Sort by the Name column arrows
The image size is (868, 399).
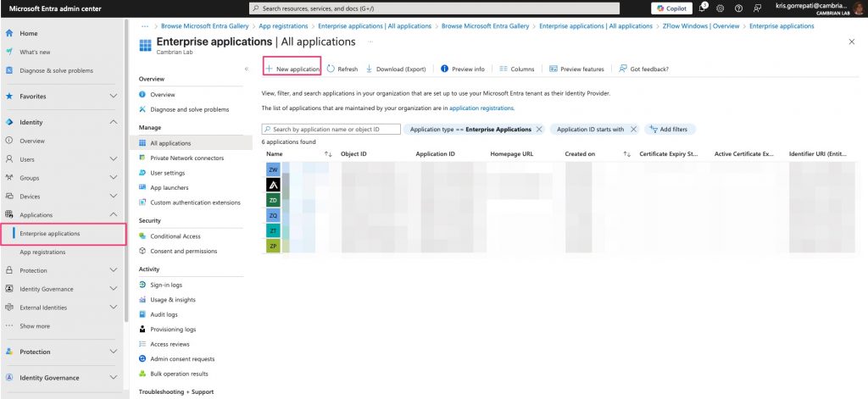click(328, 154)
